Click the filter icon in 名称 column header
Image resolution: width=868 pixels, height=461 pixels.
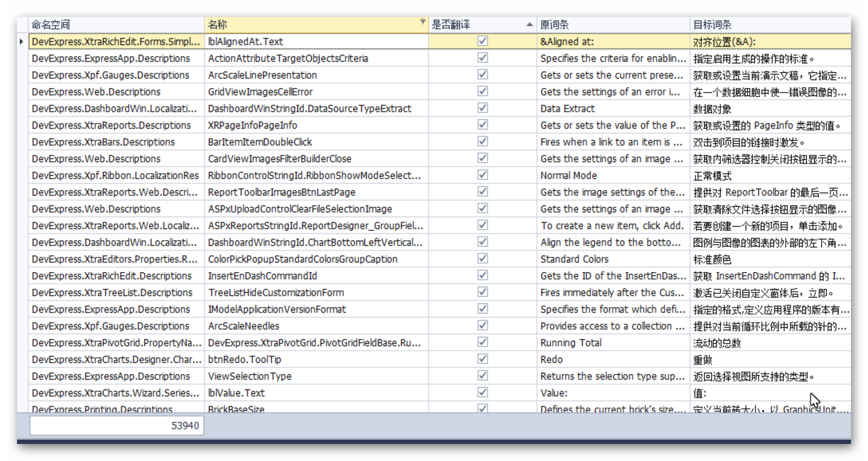(x=423, y=22)
